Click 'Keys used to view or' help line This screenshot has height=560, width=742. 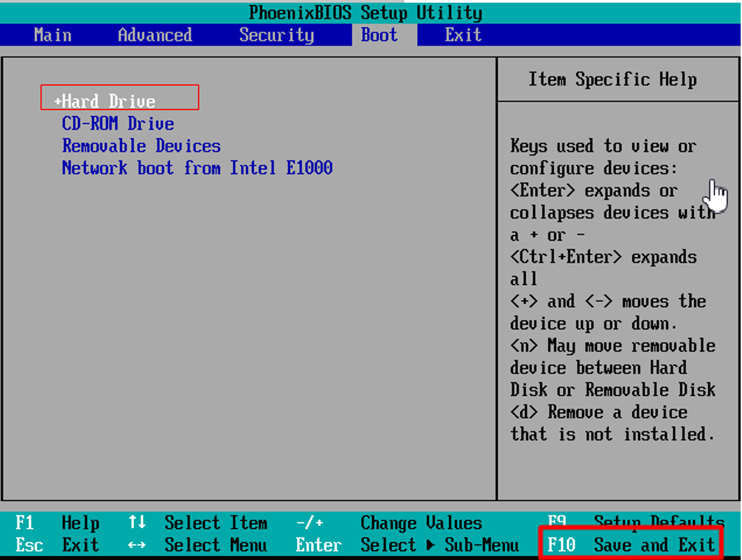point(604,146)
